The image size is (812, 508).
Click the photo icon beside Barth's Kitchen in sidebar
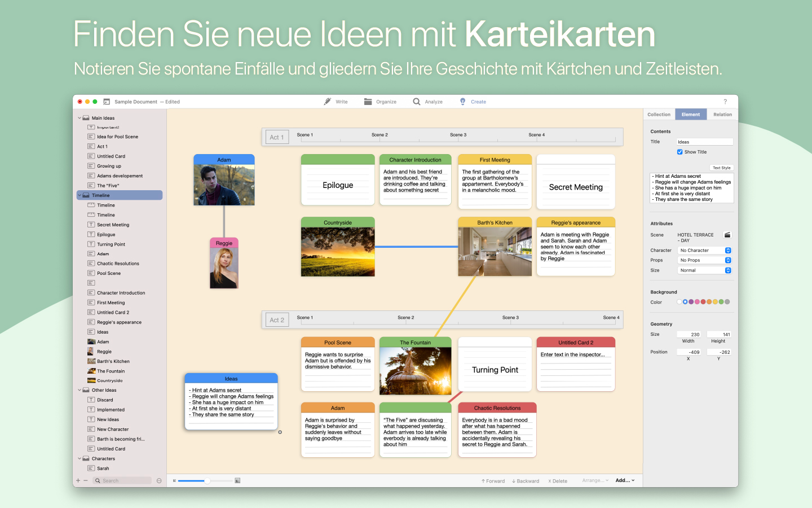(91, 361)
